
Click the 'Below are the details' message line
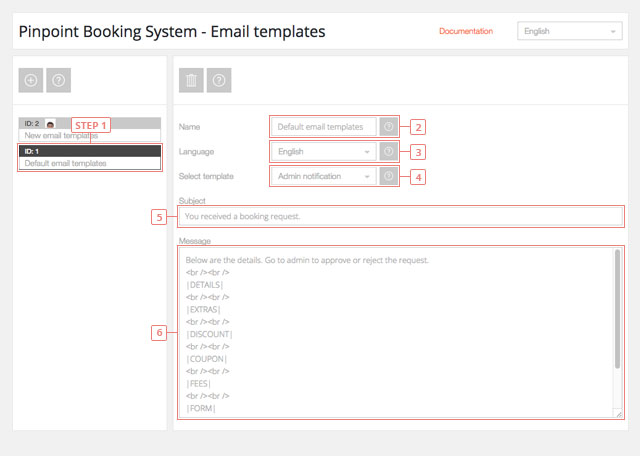307,260
